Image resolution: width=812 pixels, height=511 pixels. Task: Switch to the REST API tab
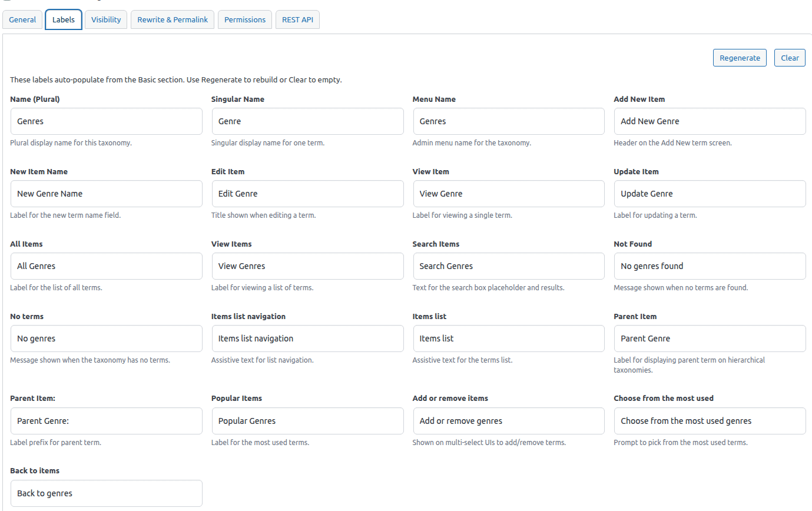point(297,19)
